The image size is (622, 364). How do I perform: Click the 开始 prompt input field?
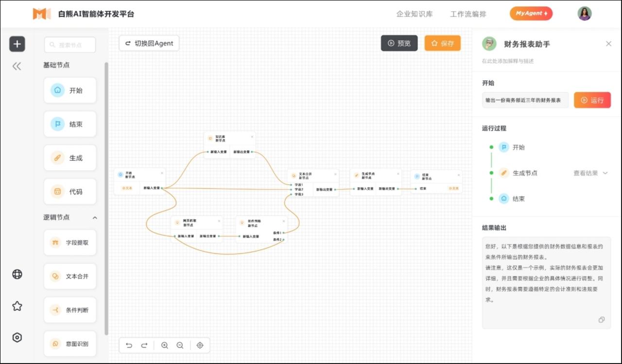[525, 100]
